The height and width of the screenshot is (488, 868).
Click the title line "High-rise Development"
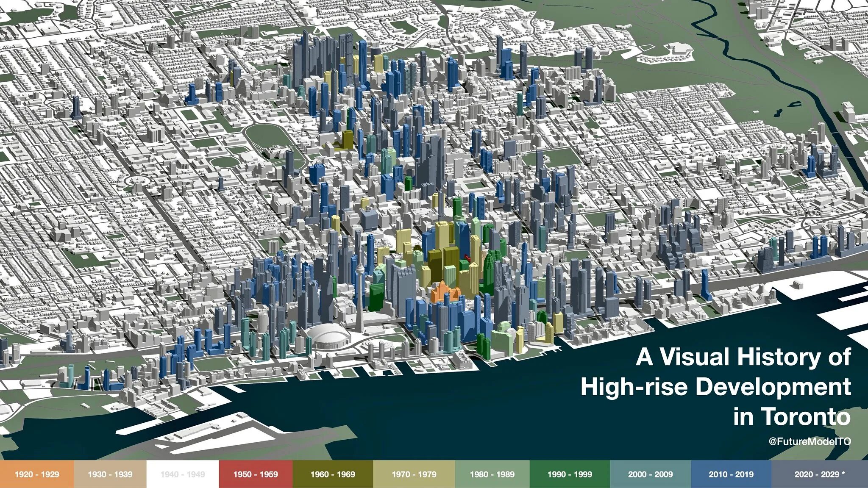click(716, 388)
